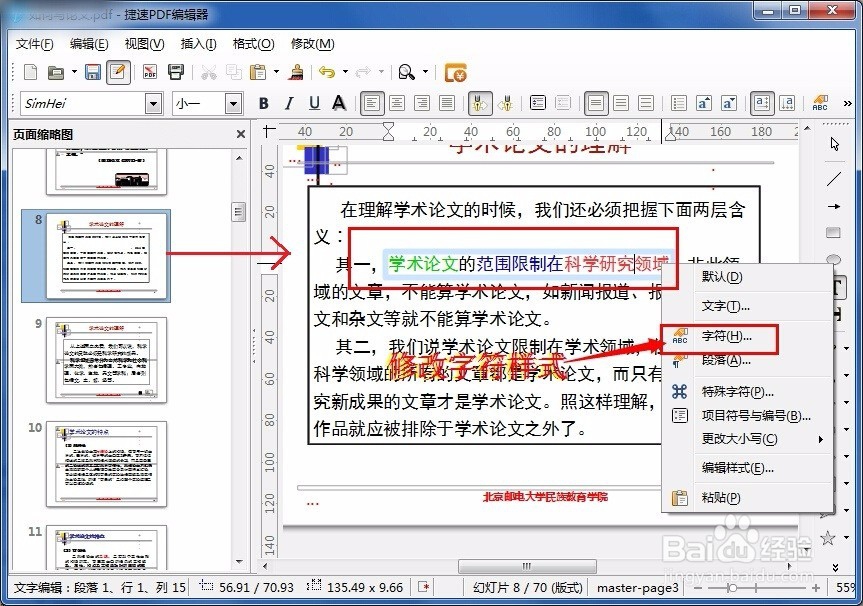Toggle bullets list icon
The height and width of the screenshot is (606, 863).
click(679, 103)
